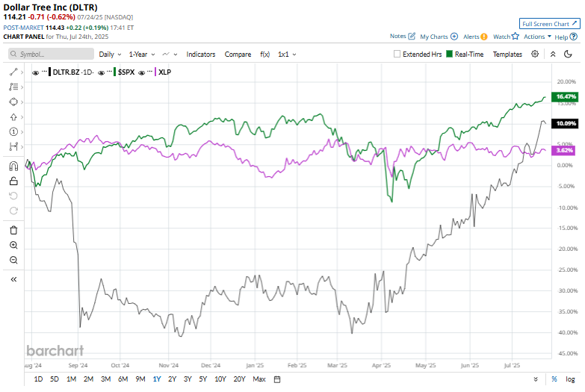Delete drawings with the trash icon

[x=13, y=230]
